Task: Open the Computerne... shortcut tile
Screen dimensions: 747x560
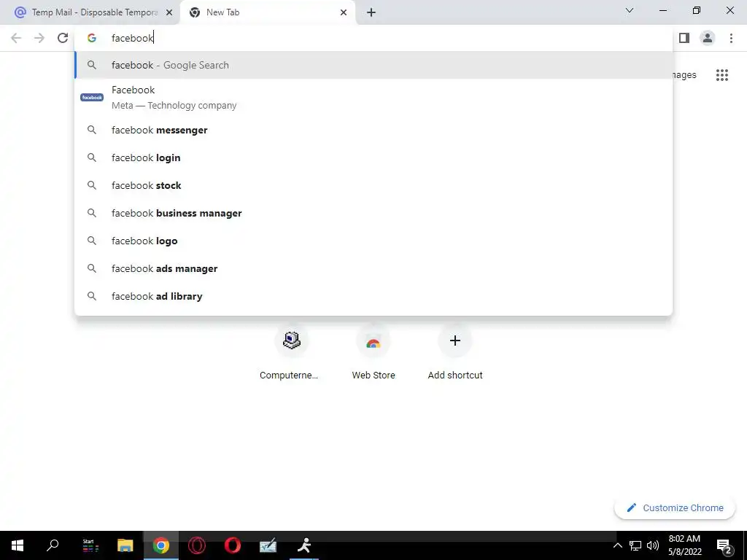Action: [x=291, y=351]
